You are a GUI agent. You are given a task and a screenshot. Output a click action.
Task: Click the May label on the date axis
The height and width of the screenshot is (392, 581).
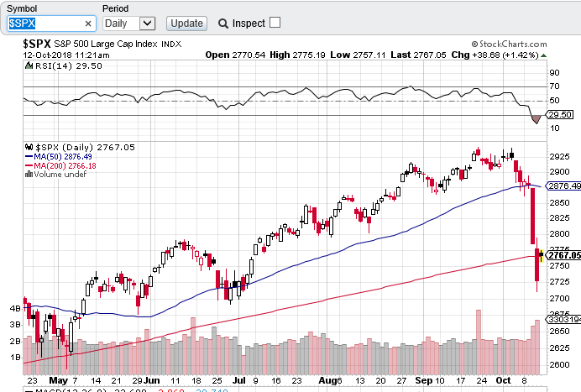tap(59, 380)
